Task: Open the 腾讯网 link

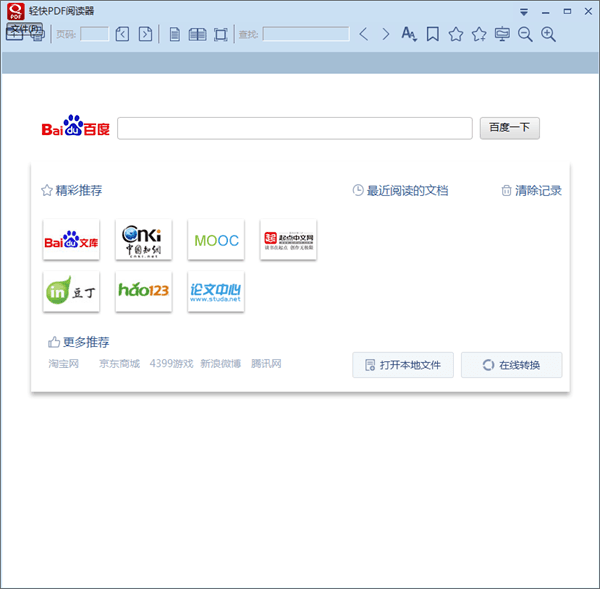Action: pos(266,363)
